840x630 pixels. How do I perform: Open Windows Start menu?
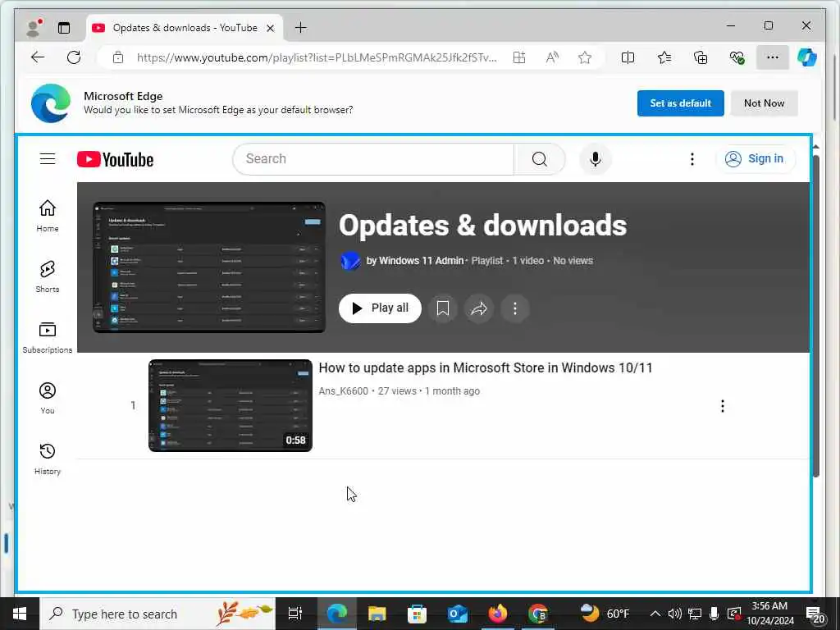tap(20, 614)
